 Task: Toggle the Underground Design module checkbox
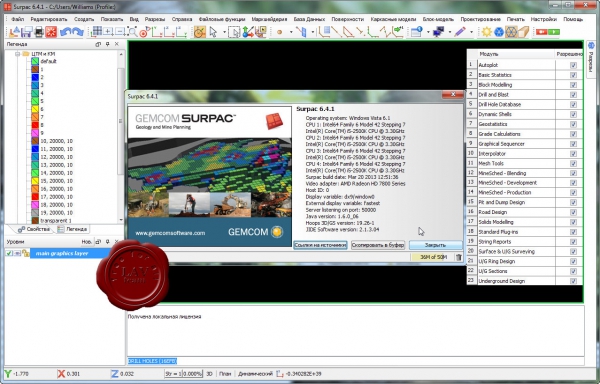click(573, 281)
